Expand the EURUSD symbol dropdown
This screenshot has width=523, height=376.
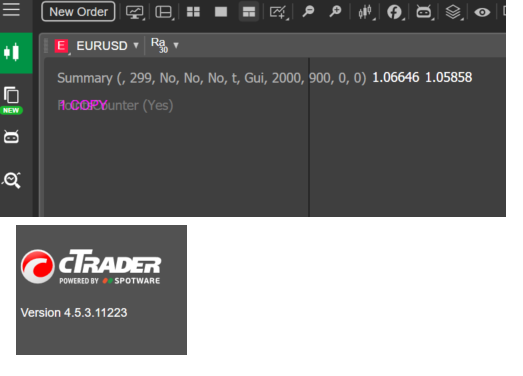136,45
